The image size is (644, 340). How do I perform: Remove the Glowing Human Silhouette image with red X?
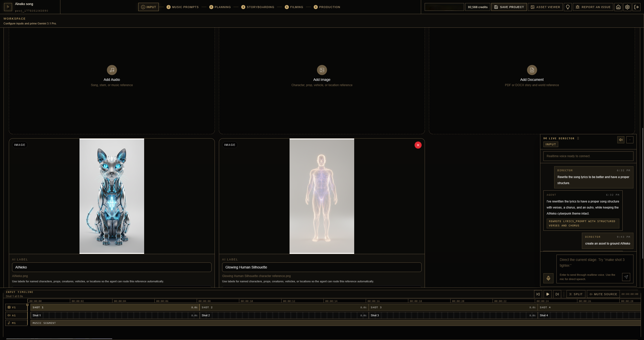tap(418, 145)
